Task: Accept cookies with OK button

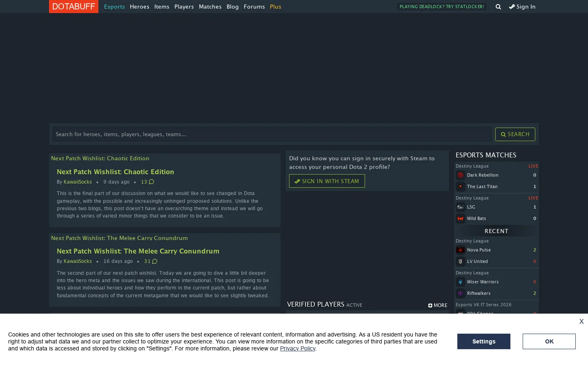Action: pos(549,341)
